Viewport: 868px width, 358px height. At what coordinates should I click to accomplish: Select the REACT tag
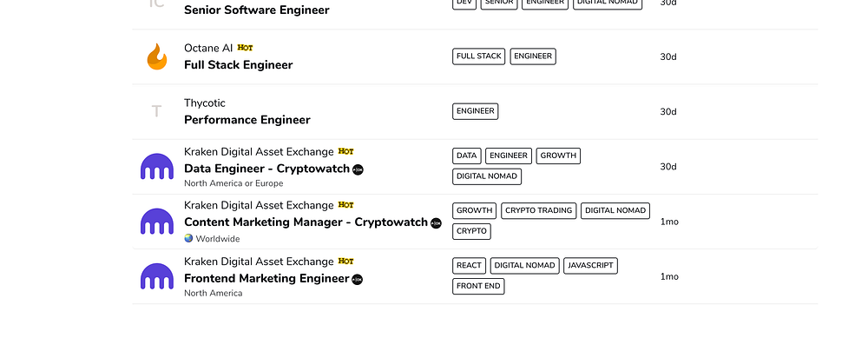[470, 265]
